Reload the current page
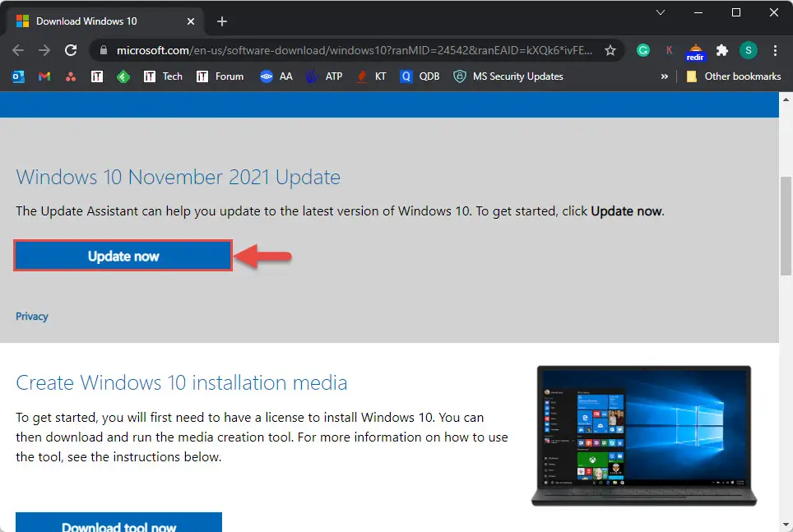This screenshot has width=793, height=532. click(x=71, y=50)
